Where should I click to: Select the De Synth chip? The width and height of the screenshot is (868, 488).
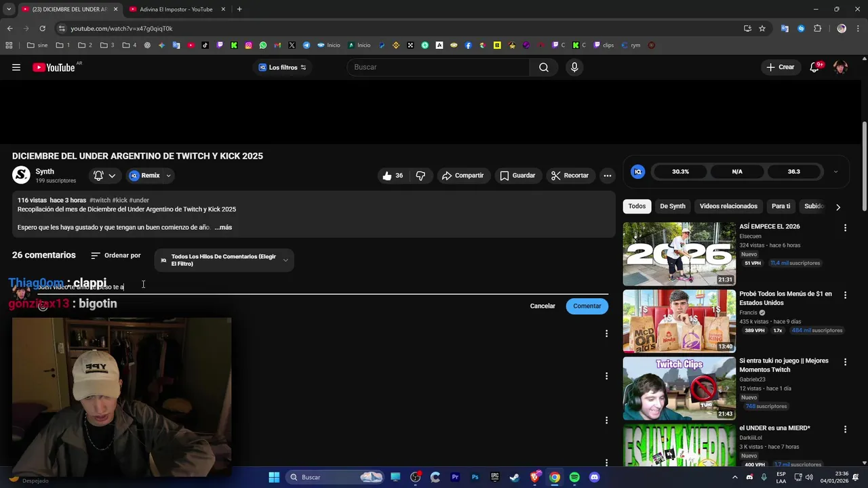click(673, 206)
